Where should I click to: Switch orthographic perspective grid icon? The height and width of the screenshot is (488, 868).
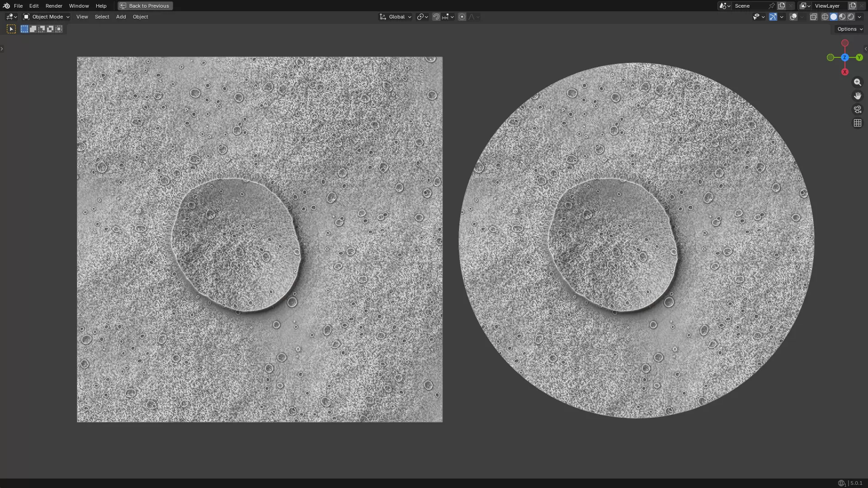click(x=857, y=123)
